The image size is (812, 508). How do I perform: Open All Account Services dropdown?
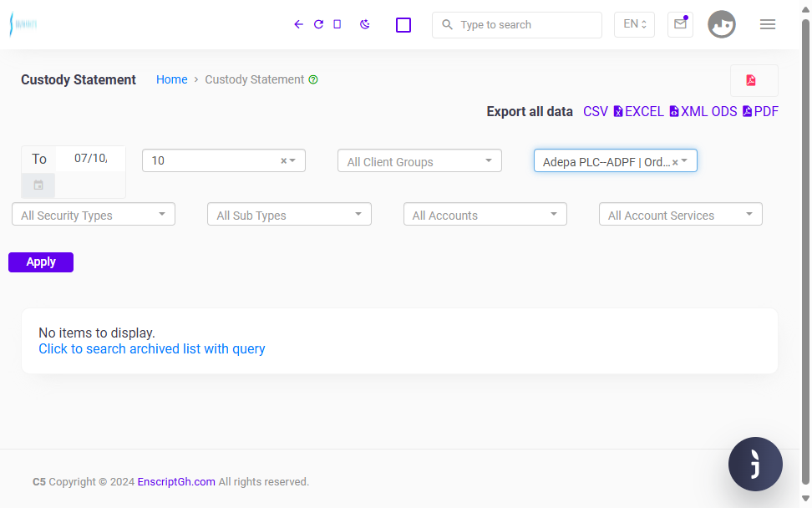coord(681,215)
